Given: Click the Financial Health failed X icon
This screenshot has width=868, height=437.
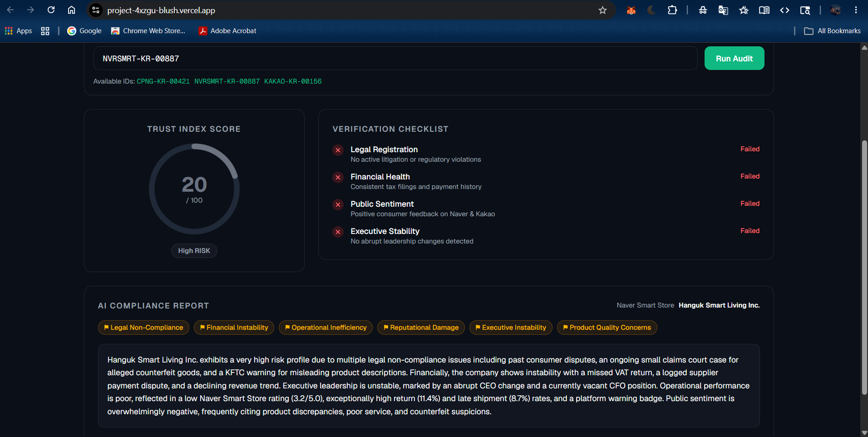Looking at the screenshot, I should coord(338,177).
